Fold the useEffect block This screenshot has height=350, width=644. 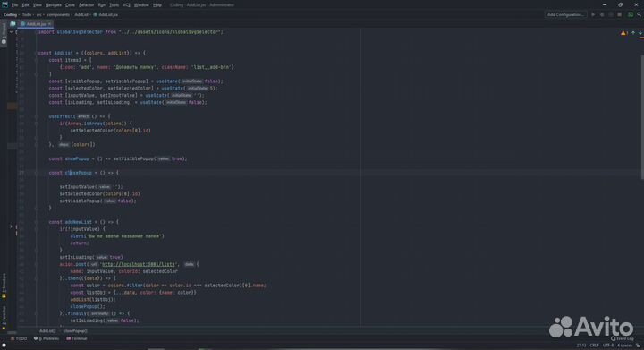coord(36,116)
